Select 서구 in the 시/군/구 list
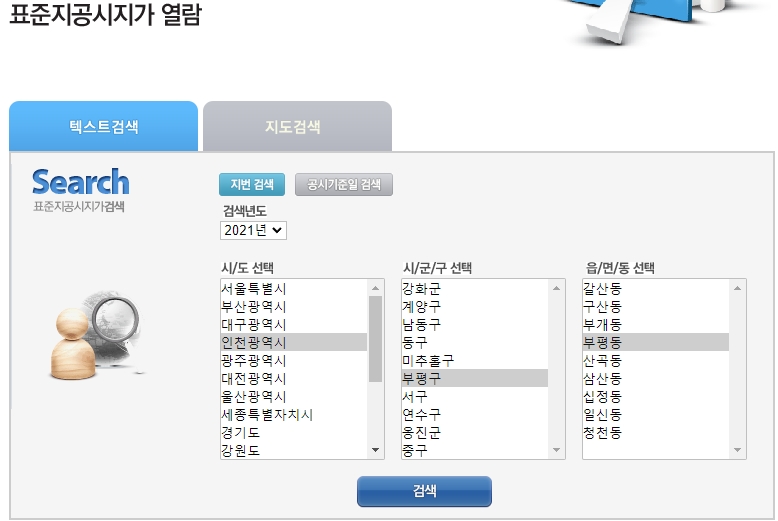Viewport: 778px width, 521px height. (x=475, y=396)
